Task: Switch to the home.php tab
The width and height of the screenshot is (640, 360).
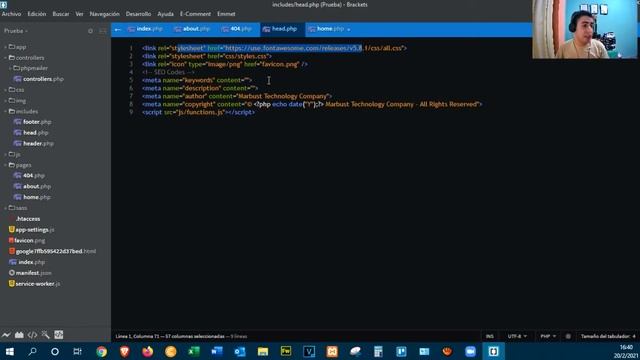Action: point(327,29)
